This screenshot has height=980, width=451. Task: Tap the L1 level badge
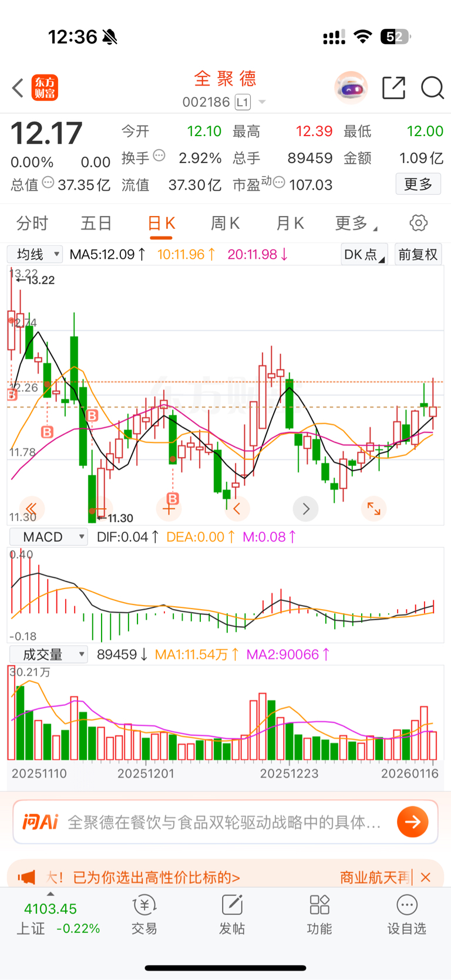click(243, 102)
